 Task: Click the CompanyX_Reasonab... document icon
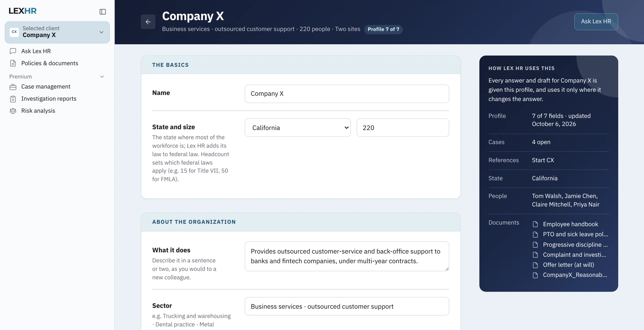tap(535, 275)
